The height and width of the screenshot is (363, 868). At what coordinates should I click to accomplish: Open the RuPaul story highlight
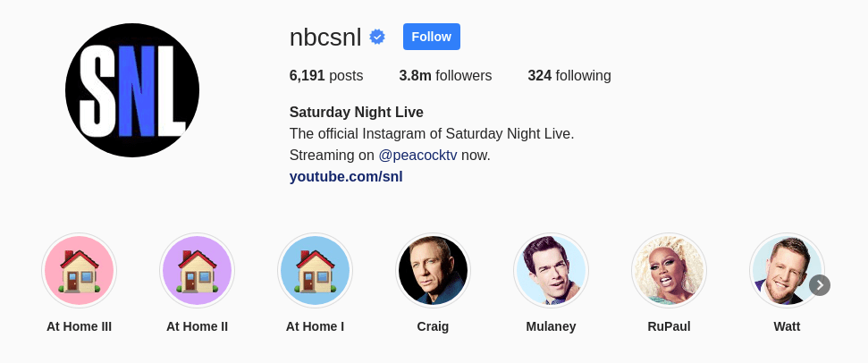pos(669,271)
